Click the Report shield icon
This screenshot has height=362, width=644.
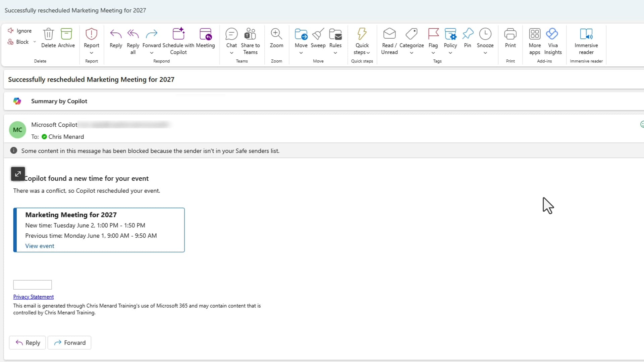91,34
